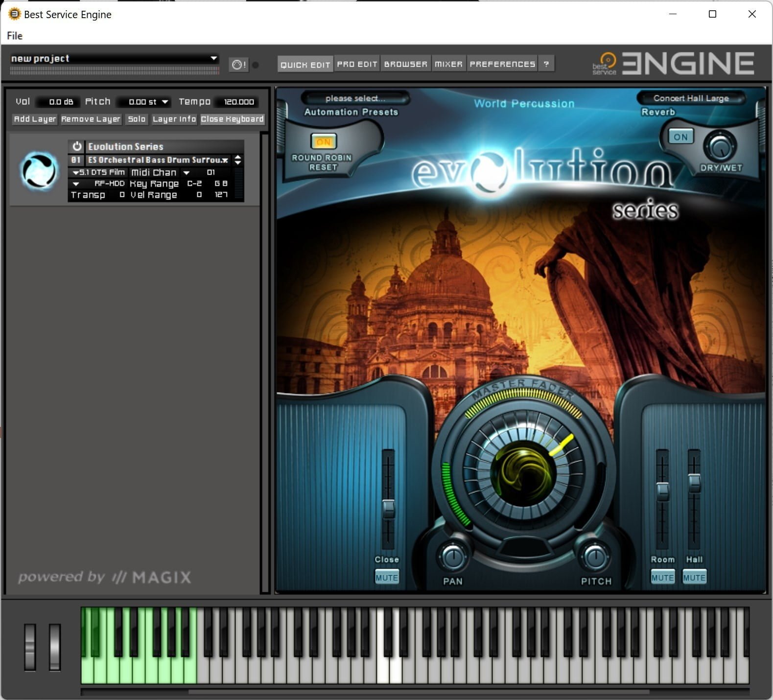The width and height of the screenshot is (773, 700).
Task: Click the PITCH knob
Action: tap(595, 557)
